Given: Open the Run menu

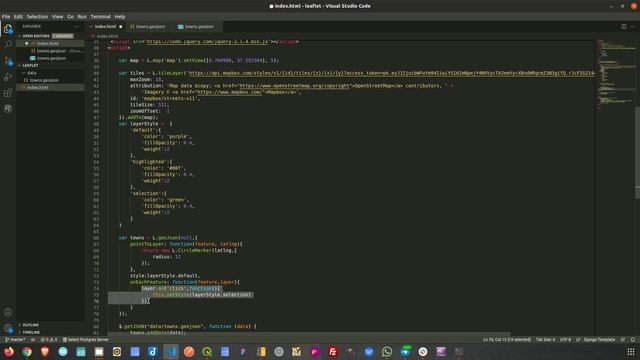Looking at the screenshot, I should tap(82, 17).
